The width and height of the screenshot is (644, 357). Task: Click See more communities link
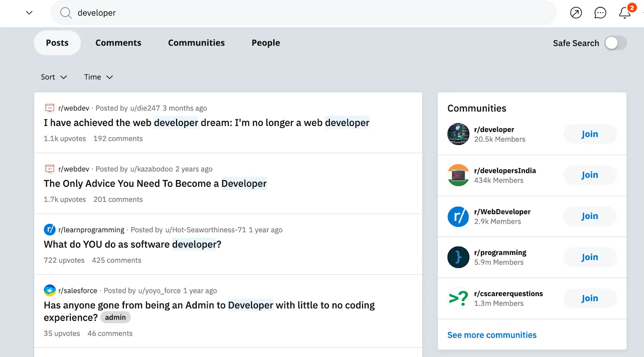click(x=492, y=335)
